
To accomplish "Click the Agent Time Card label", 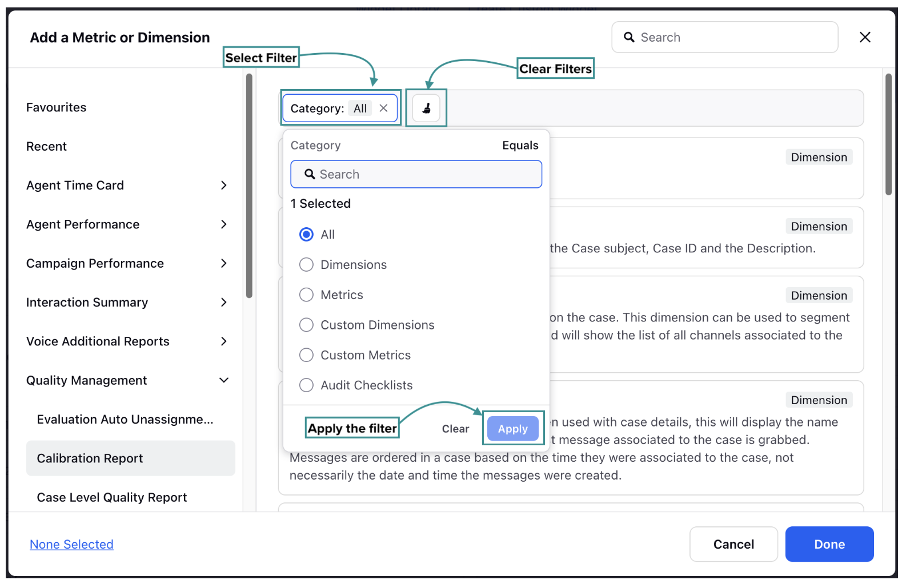I will [75, 186].
